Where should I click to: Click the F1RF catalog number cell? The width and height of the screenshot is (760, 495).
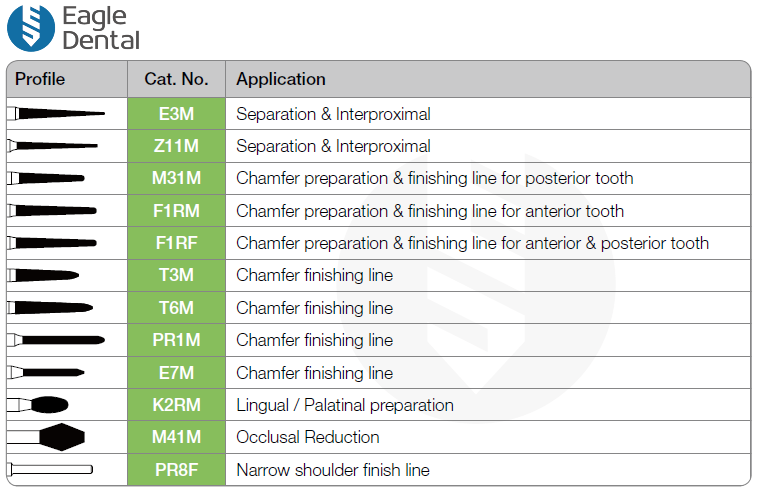(x=177, y=243)
